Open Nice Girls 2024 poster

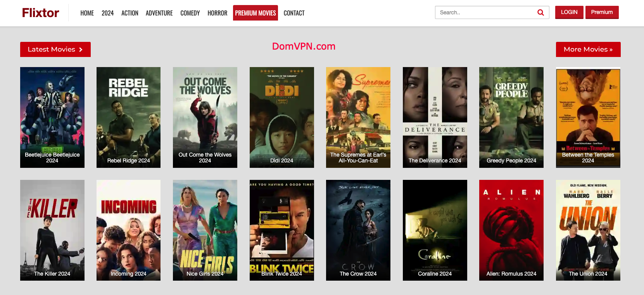(205, 230)
